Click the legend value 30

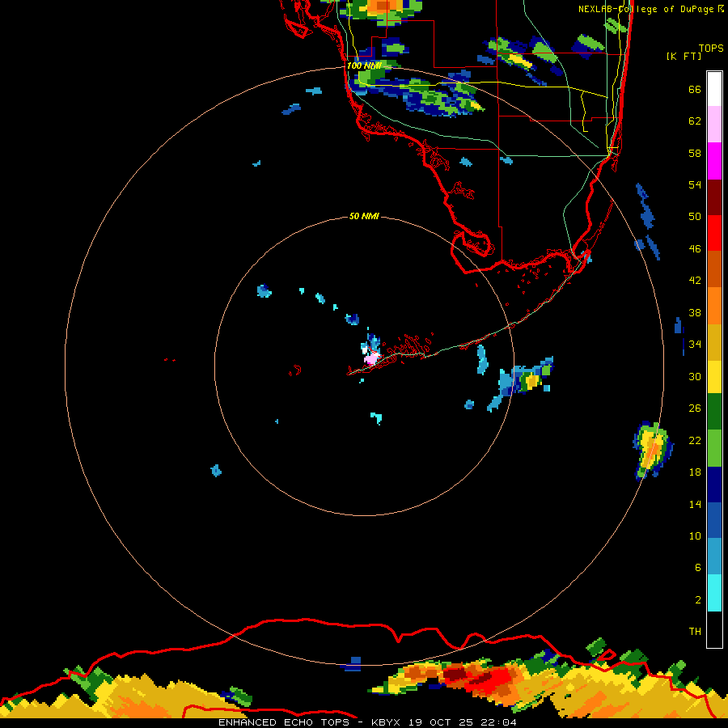(x=695, y=376)
